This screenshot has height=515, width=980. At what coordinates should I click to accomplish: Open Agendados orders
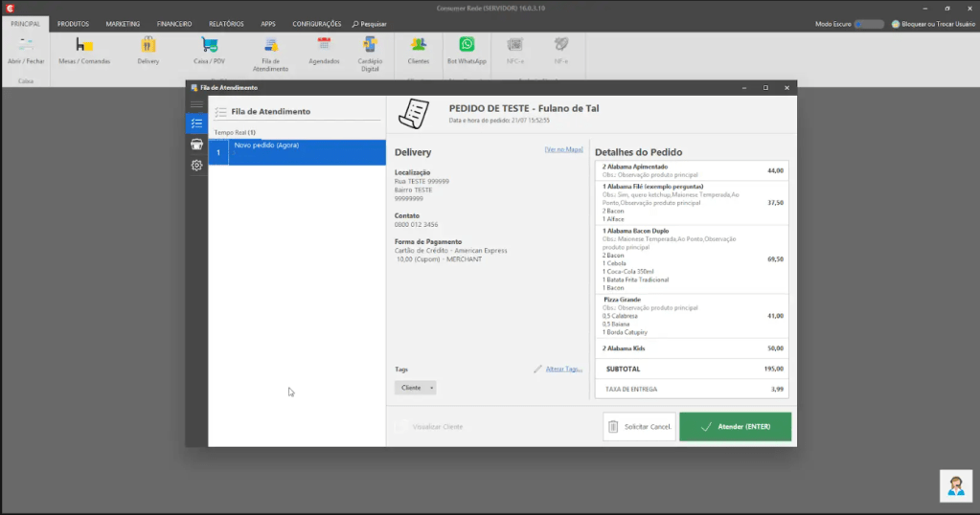324,51
